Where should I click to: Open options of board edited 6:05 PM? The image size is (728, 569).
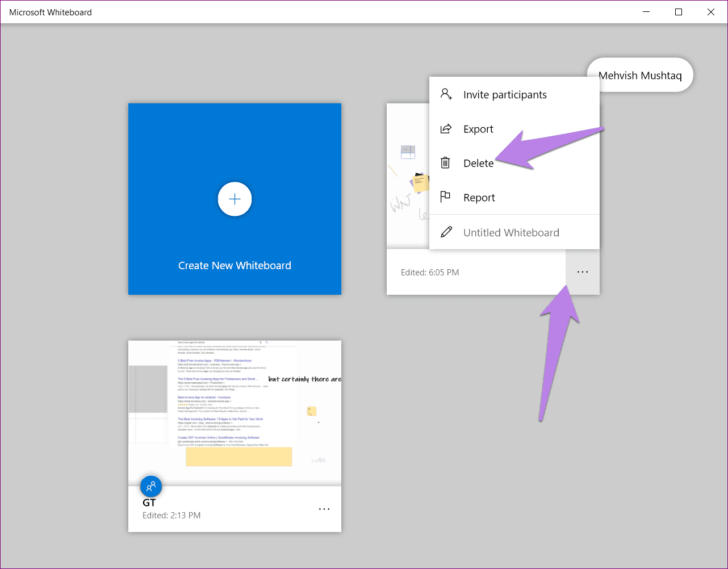click(583, 272)
